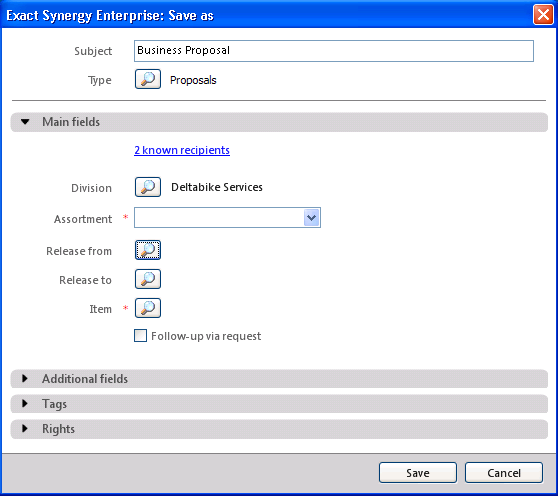Viewport: 558px width, 496px height.
Task: Expand the Rights section
Action: coord(25,428)
